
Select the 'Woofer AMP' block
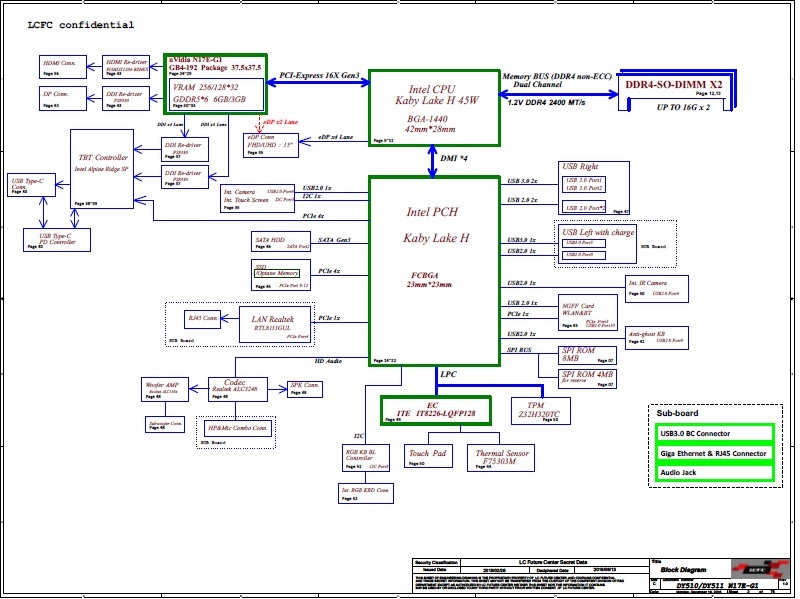pos(165,389)
